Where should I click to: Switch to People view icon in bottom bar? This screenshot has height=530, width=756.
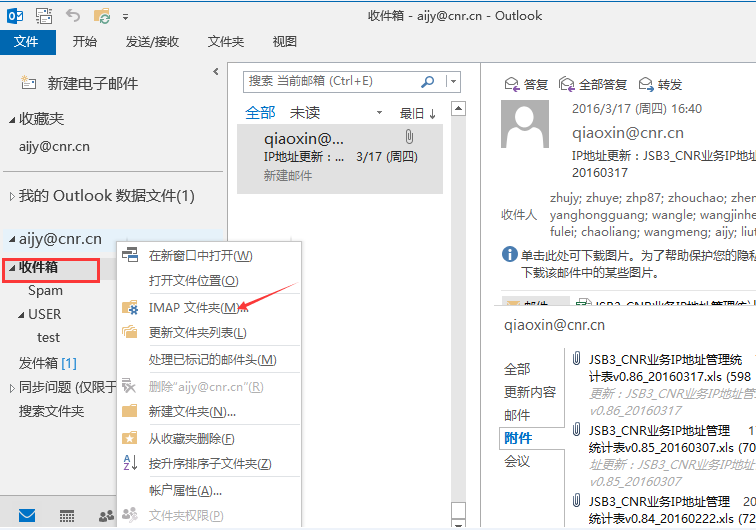[107, 516]
